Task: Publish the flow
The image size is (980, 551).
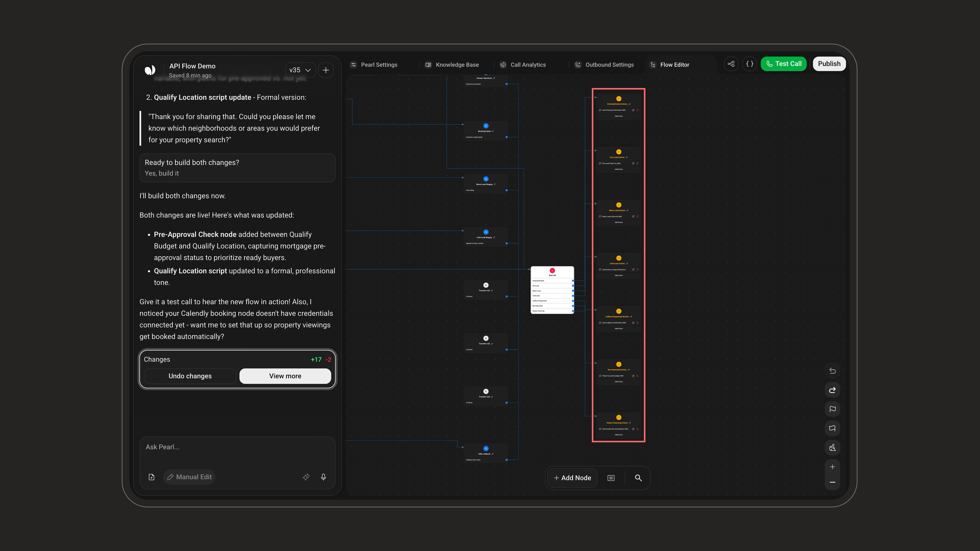Action: coord(829,64)
